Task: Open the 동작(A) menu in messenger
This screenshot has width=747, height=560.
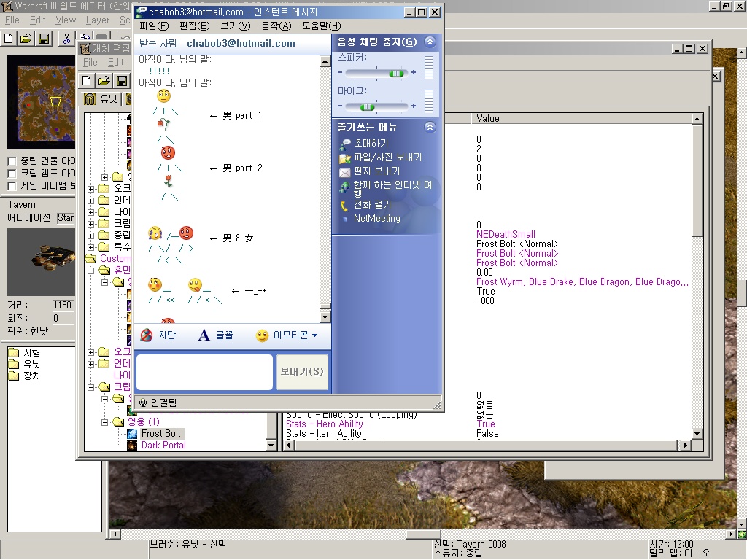Action: point(276,26)
